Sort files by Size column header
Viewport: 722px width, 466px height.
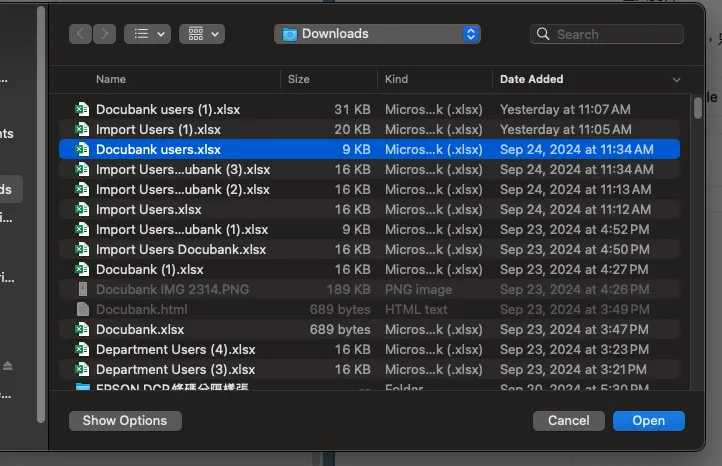[299, 79]
